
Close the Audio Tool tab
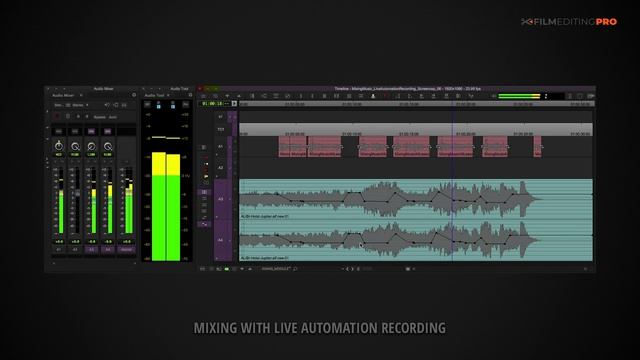[168, 95]
